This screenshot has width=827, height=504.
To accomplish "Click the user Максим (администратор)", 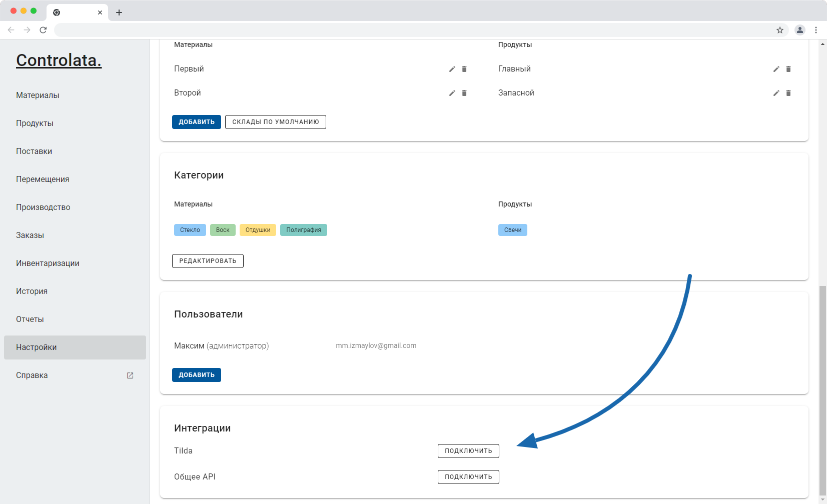I will pyautogui.click(x=222, y=346).
